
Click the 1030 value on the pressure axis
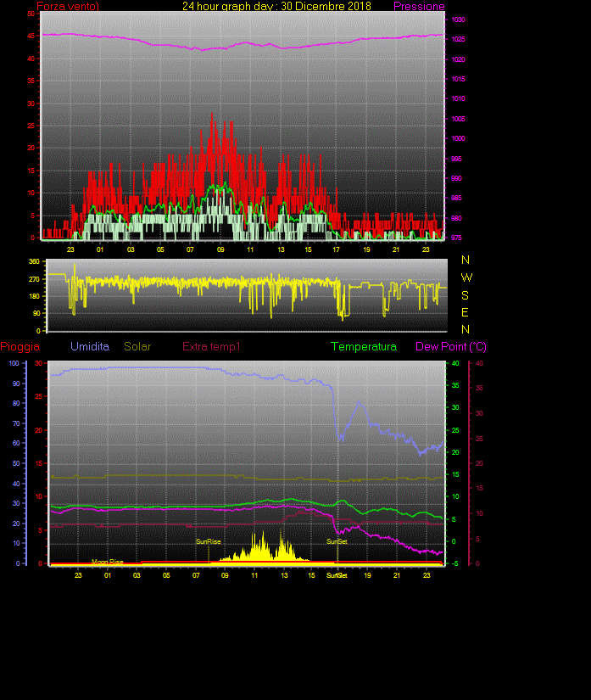tap(458, 20)
